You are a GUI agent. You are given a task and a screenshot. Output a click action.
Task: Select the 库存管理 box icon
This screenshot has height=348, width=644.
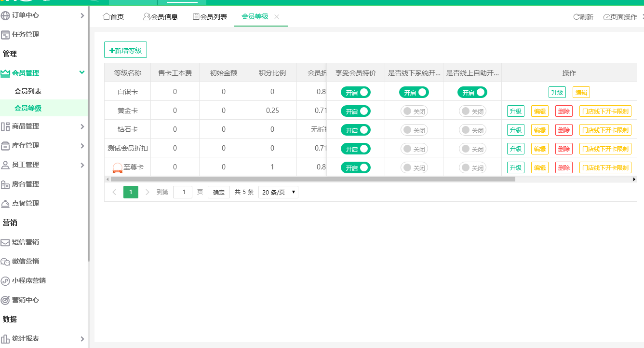tap(5, 146)
